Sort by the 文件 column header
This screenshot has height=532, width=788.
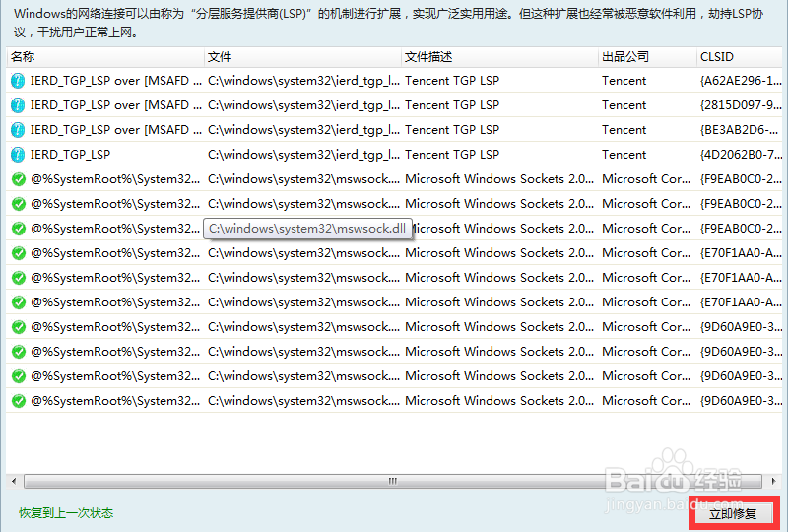click(302, 57)
